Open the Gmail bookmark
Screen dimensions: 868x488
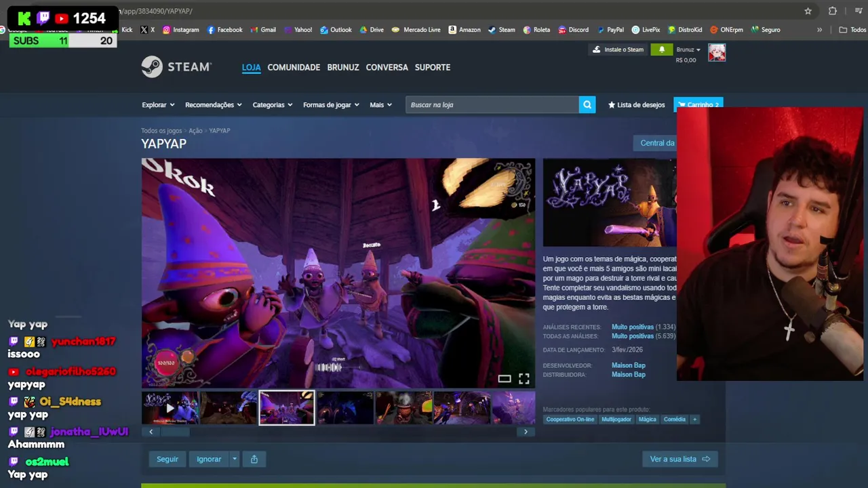point(263,30)
